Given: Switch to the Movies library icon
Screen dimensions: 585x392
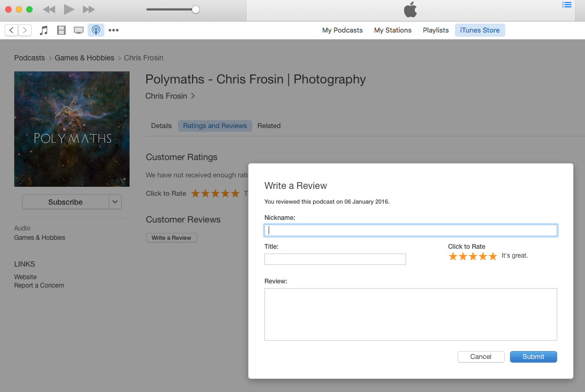Looking at the screenshot, I should click(61, 30).
